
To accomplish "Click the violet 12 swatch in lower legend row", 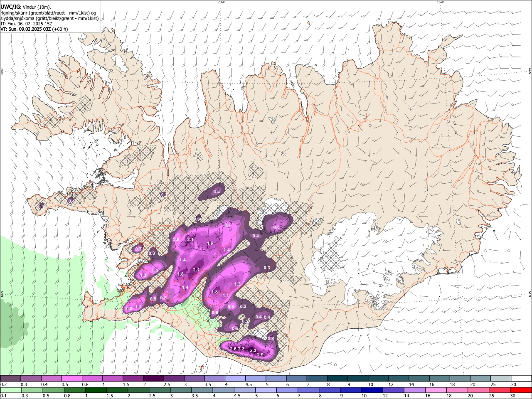I will [x=394, y=390].
